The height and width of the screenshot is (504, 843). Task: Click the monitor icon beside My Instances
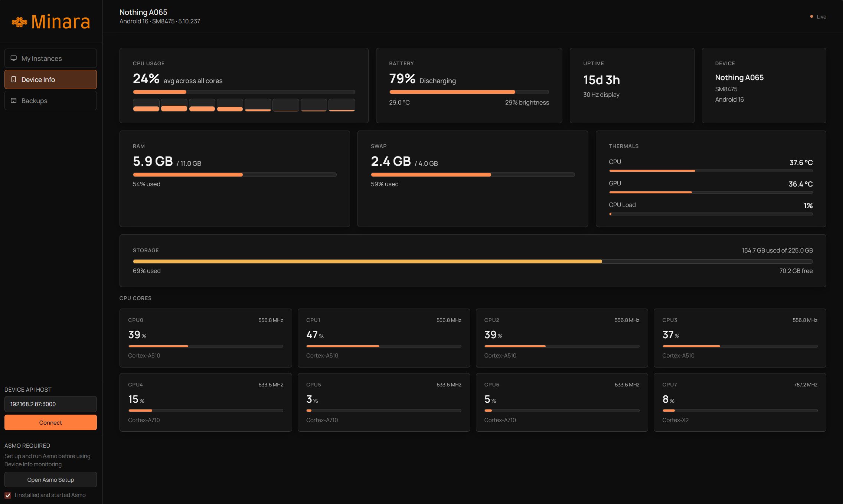(x=14, y=58)
